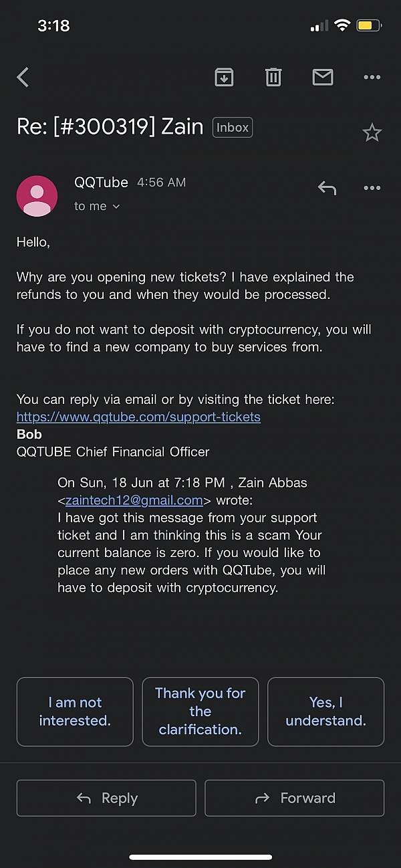Expand the 'to me' recipient details
Viewport: 401px width, 868px height.
tap(97, 207)
